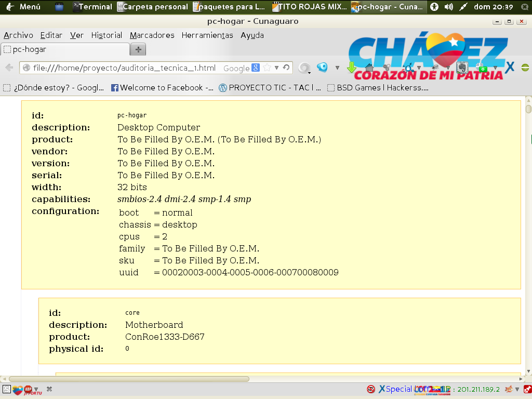
Task: Click the S script icon in status bar
Action: (x=6, y=389)
